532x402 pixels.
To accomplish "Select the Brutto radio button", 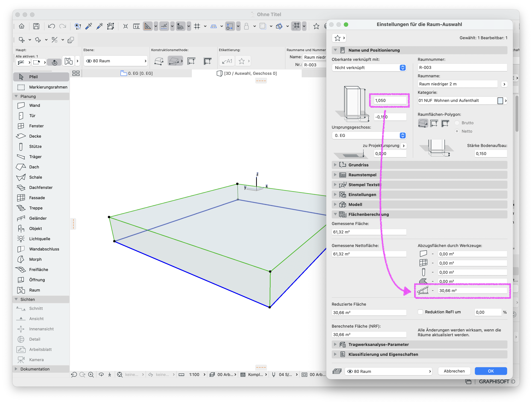I will click(x=457, y=123).
